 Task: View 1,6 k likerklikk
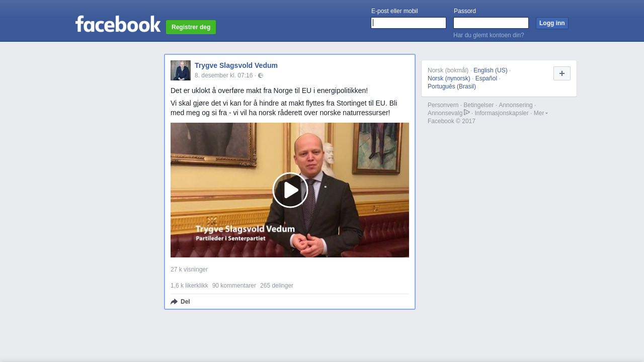189,286
